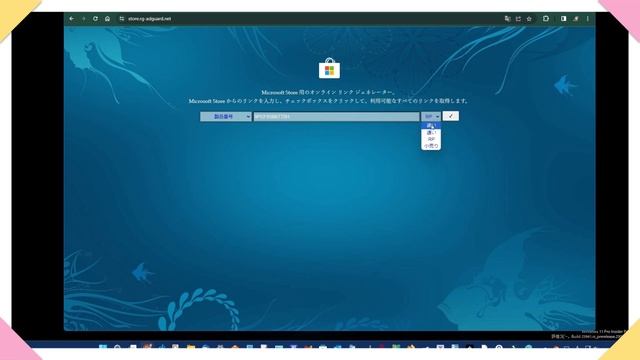Go back with the browser back arrow
The height and width of the screenshot is (360, 640).
72,19
